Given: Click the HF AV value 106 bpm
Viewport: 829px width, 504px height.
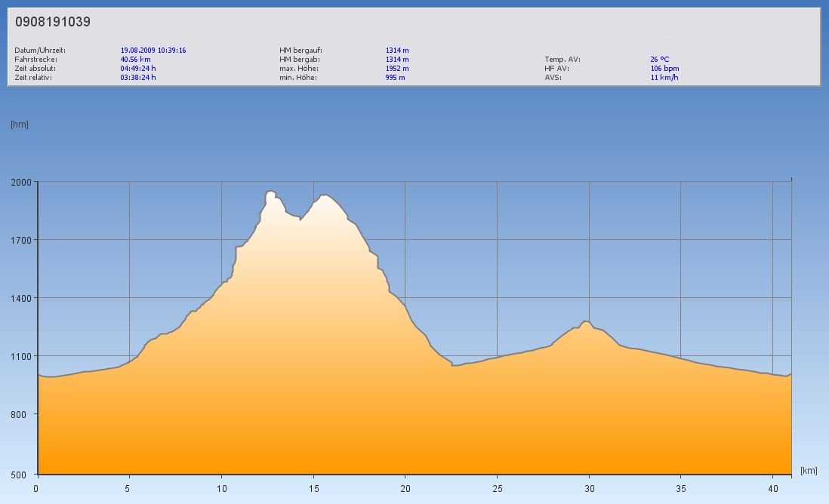Looking at the screenshot, I should click(664, 69).
